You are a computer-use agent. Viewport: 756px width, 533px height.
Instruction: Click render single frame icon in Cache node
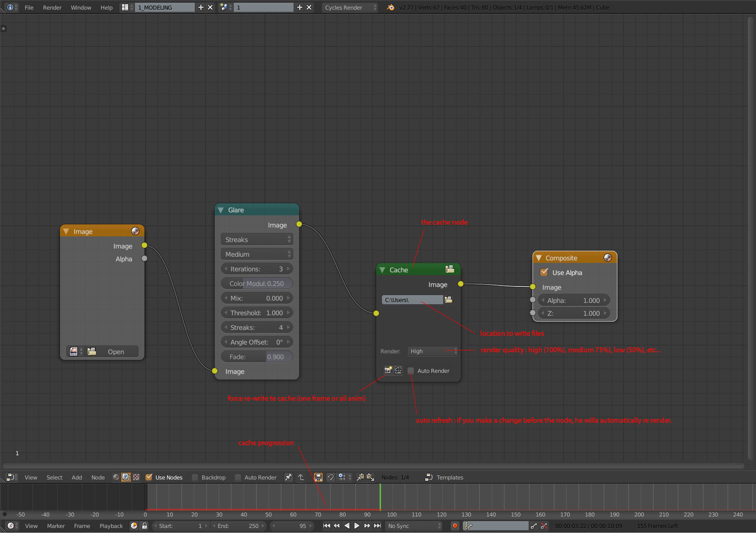pos(388,371)
